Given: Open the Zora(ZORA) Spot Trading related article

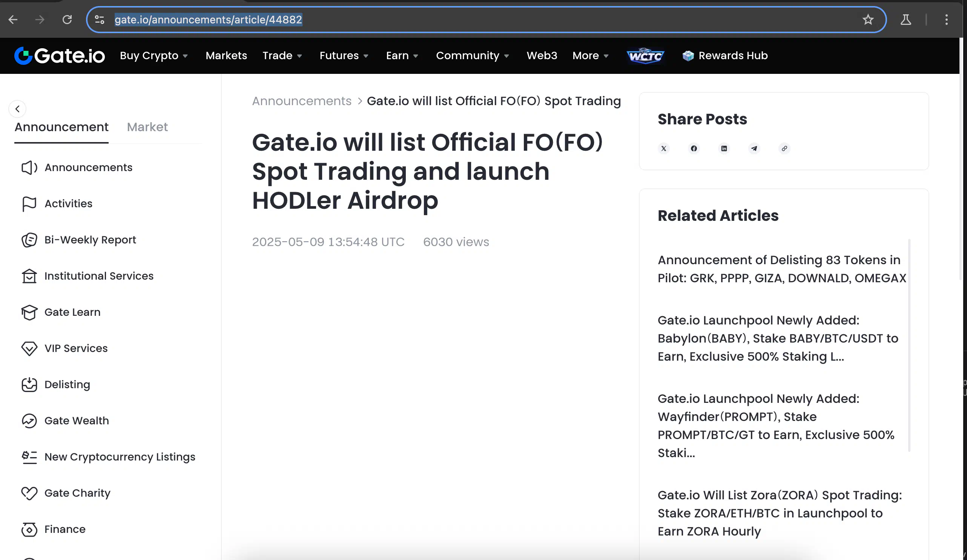Looking at the screenshot, I should coord(780,513).
